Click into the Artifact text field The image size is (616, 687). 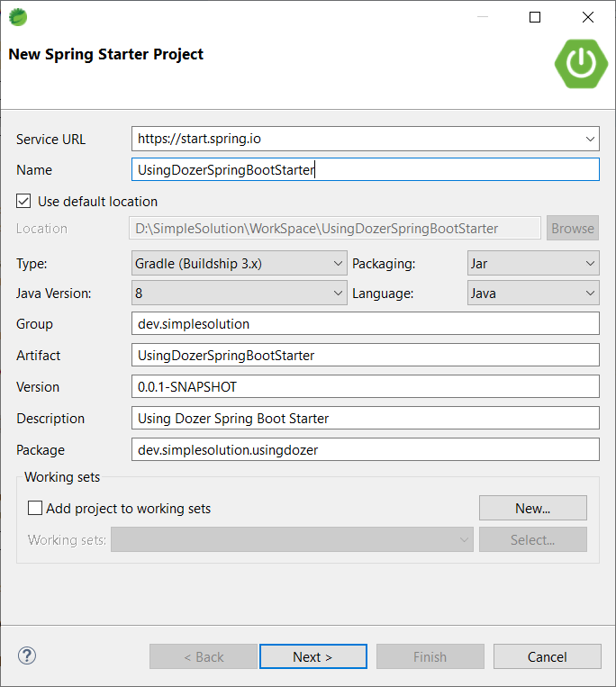[x=366, y=356]
